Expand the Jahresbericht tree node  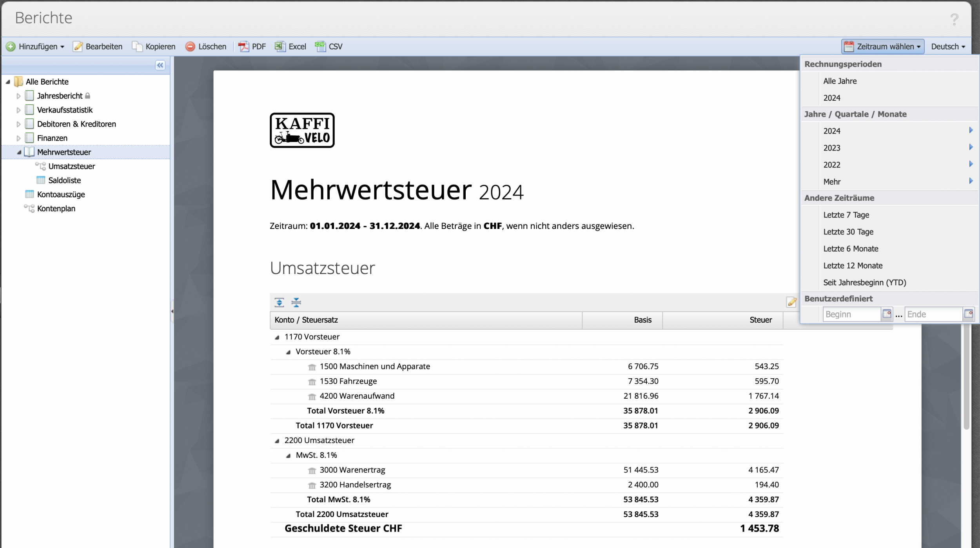click(x=18, y=96)
